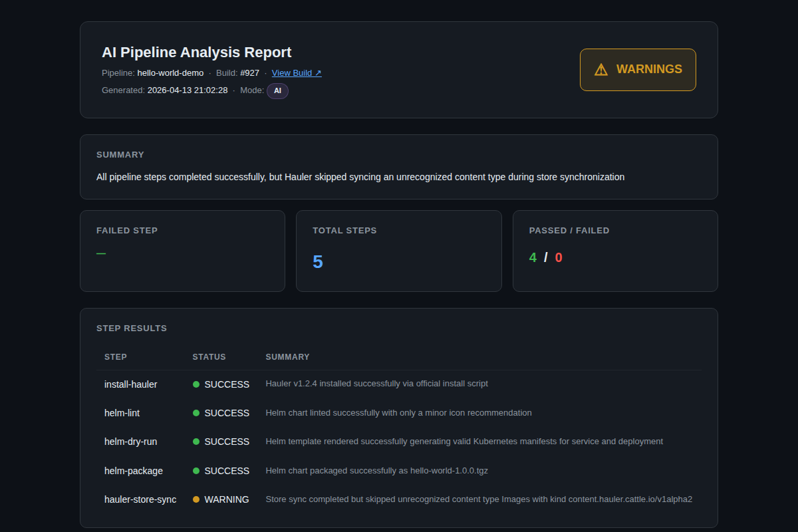Click the warning triangle icon

click(601, 70)
